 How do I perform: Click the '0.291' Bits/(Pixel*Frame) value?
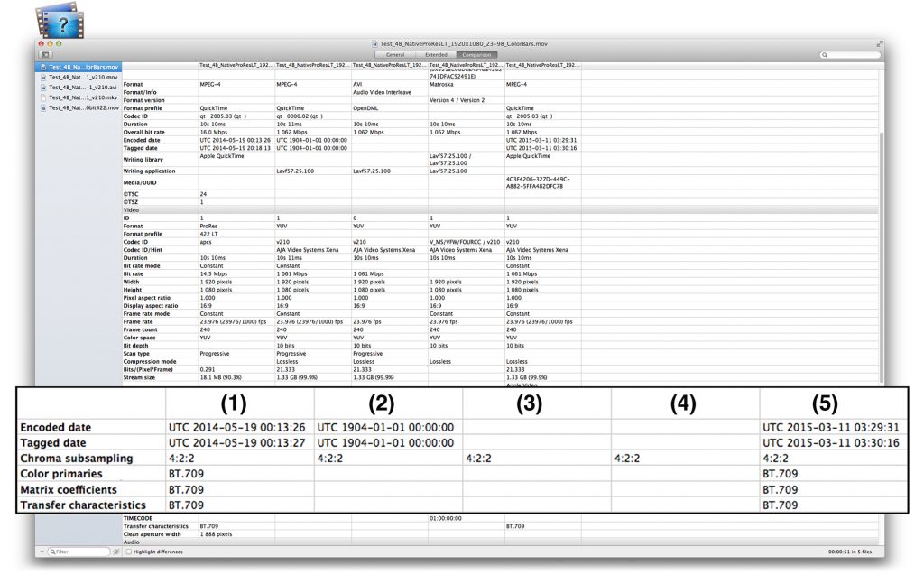click(208, 369)
